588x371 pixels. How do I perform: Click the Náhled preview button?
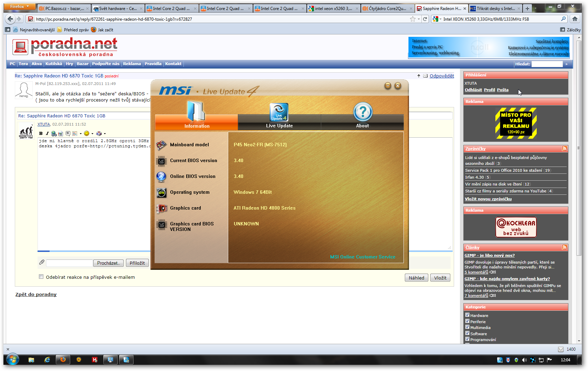coord(417,278)
